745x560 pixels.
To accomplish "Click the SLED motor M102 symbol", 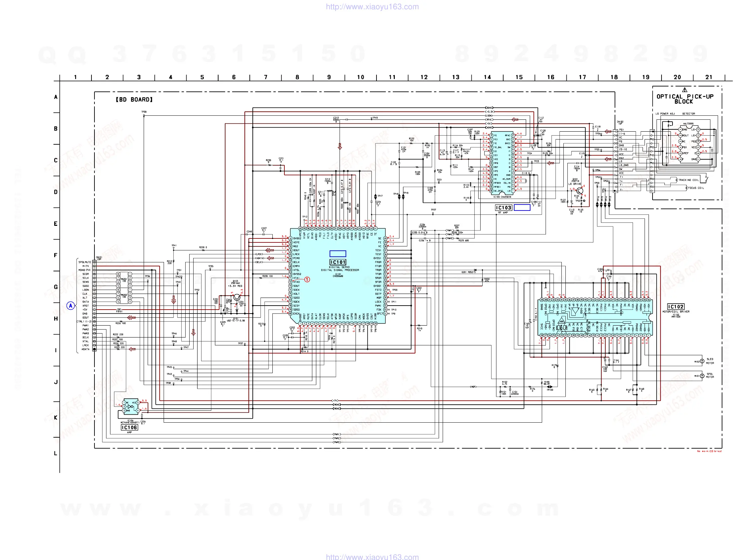I will click(702, 361).
